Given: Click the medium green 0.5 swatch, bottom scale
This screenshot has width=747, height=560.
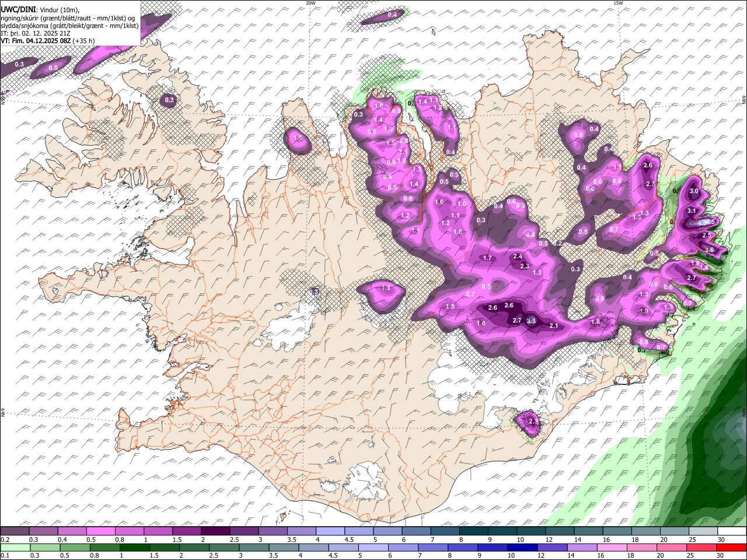Looking at the screenshot, I should click(x=75, y=547).
